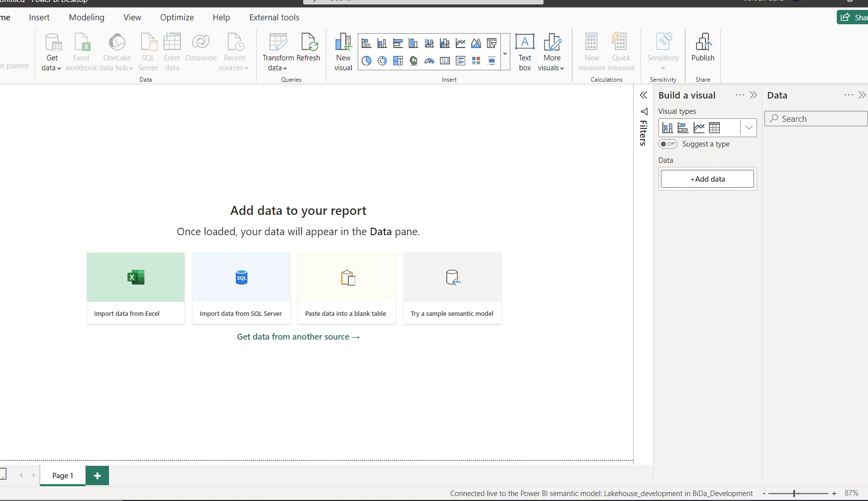
Task: Insert a line chart from ribbon gallery
Action: click(x=460, y=44)
